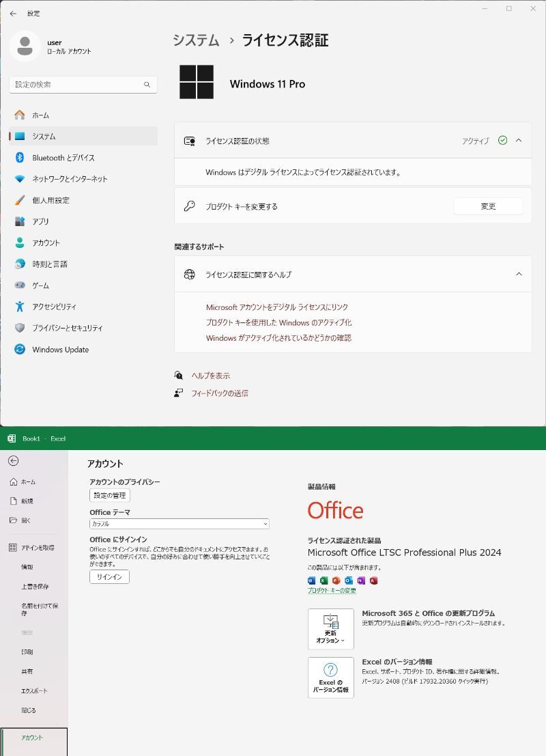Click the フィードバックの送信 link
The image size is (546, 756).
click(220, 393)
